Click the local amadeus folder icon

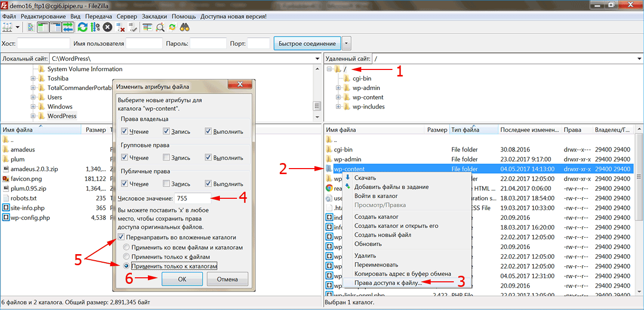point(6,149)
